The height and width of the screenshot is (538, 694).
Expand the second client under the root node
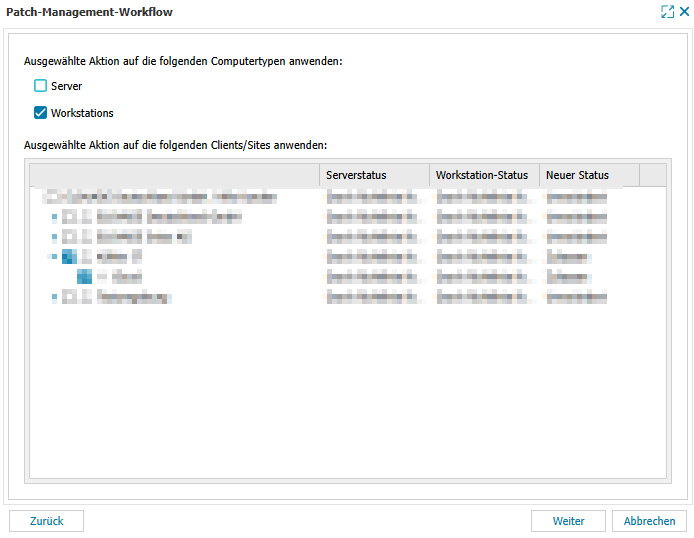[53, 237]
